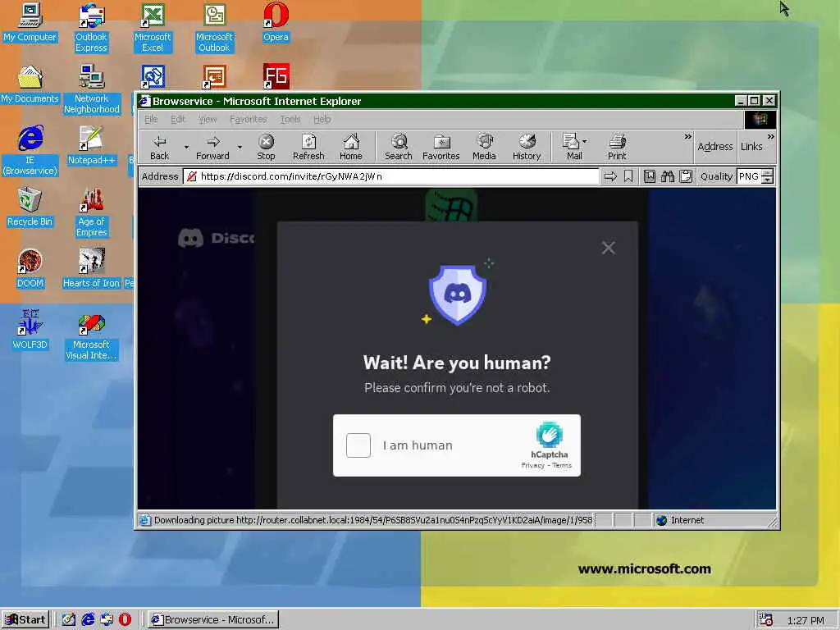Go to the Home page
Image resolution: width=840 pixels, height=630 pixels.
tap(351, 147)
